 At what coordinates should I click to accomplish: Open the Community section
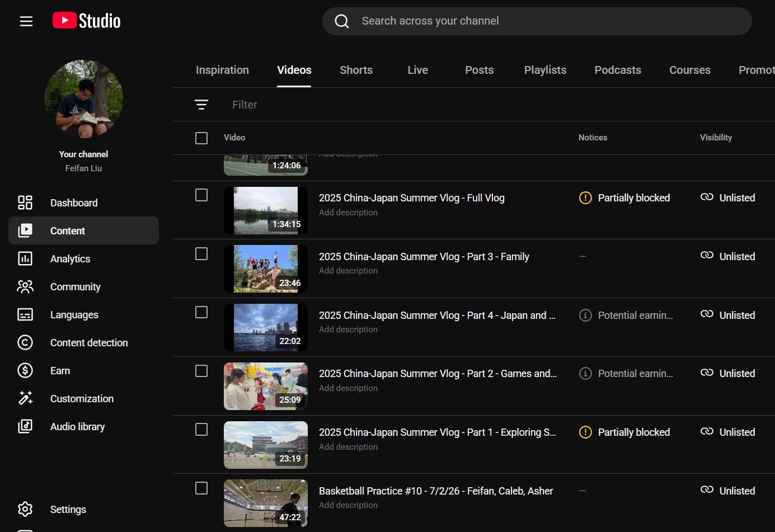pos(84,286)
